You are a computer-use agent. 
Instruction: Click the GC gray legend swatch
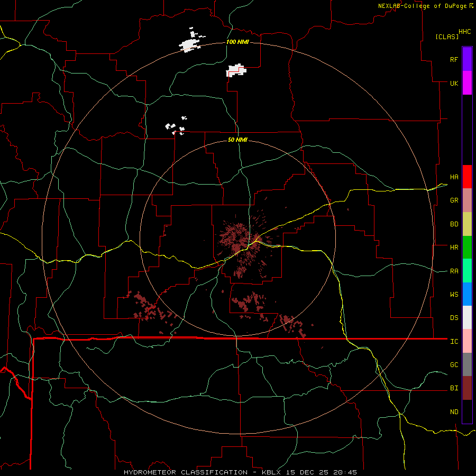[x=467, y=364]
